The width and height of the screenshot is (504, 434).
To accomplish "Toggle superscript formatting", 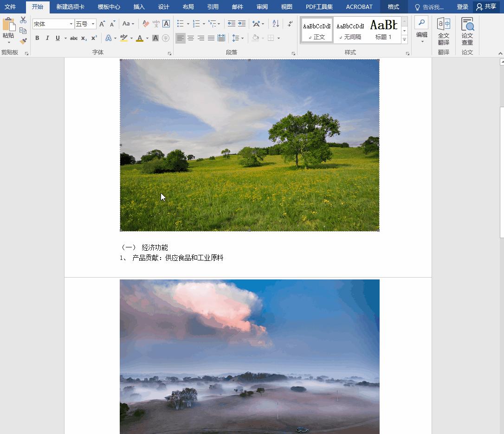I will coord(94,38).
